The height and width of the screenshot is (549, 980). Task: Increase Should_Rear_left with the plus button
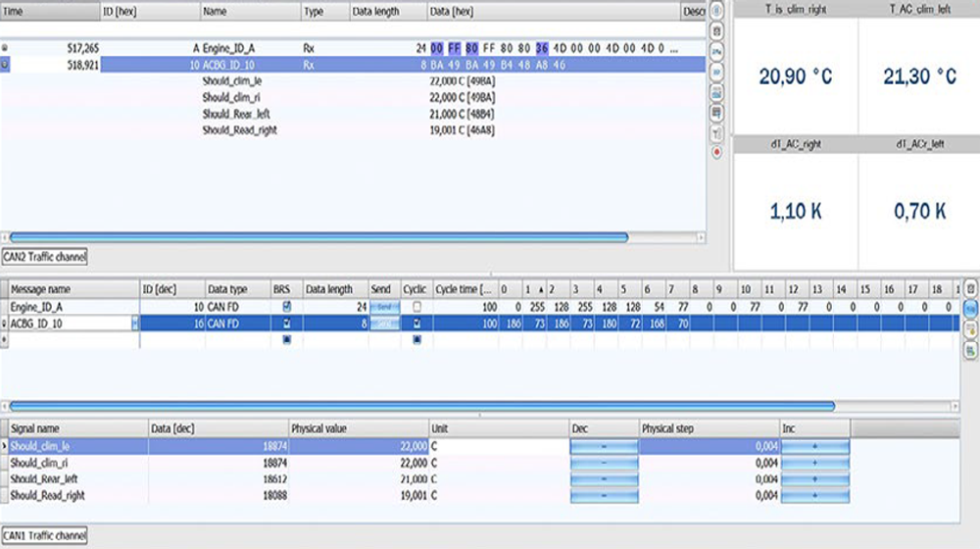[814, 479]
